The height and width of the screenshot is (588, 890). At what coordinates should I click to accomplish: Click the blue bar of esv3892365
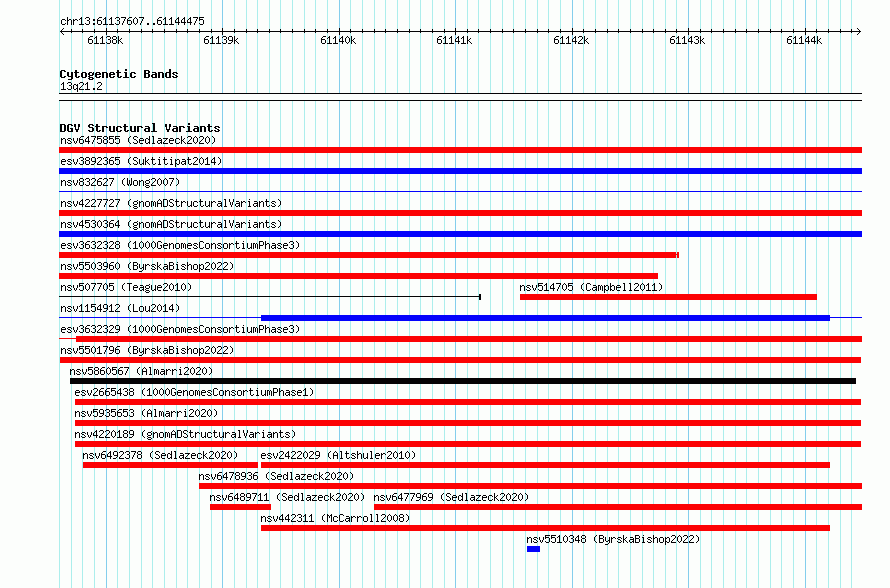click(x=460, y=171)
